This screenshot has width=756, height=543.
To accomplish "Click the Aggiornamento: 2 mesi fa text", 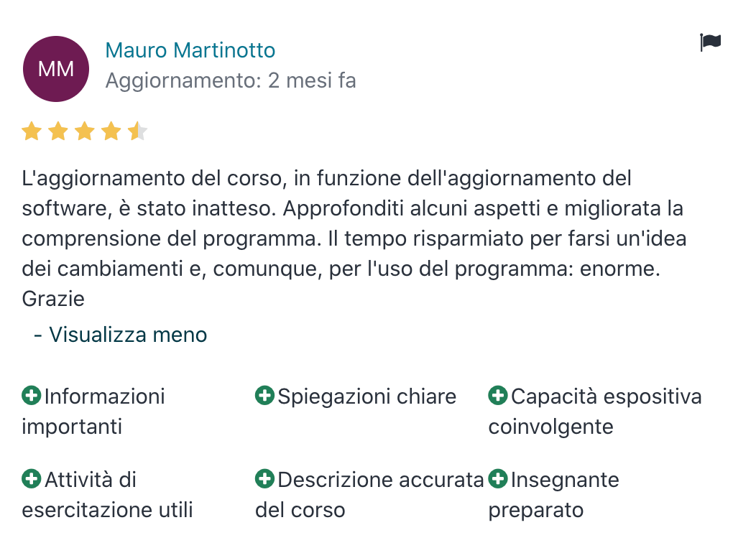I will tap(231, 80).
